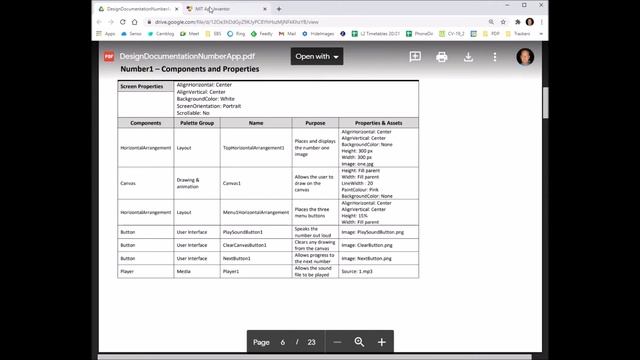Open the browser home page

[x=134, y=22]
